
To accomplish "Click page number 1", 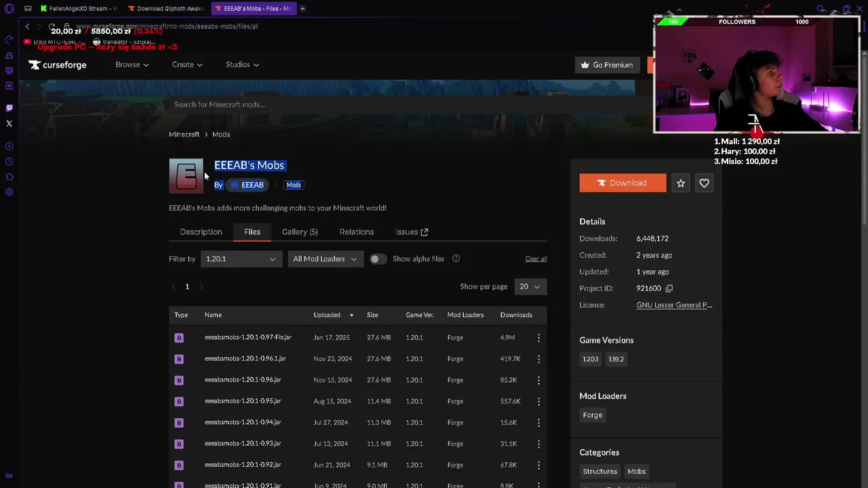I will (x=187, y=287).
